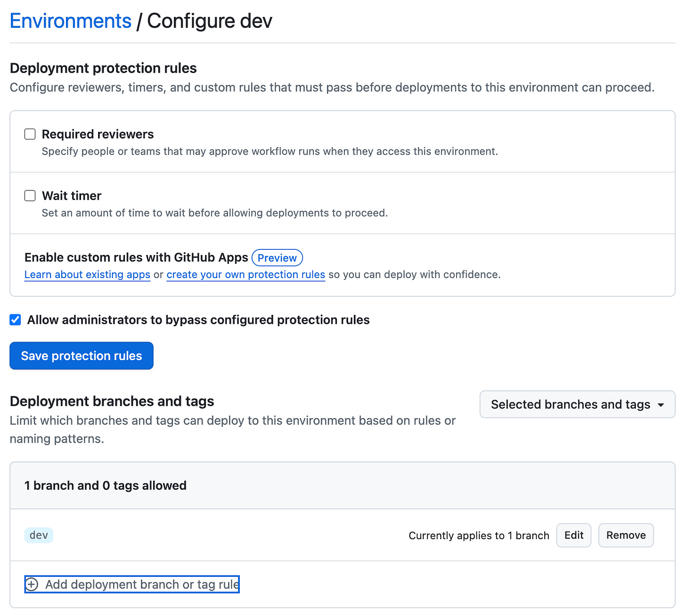Click the Wait timer label text
Image resolution: width=686 pixels, height=616 pixels.
tap(72, 196)
